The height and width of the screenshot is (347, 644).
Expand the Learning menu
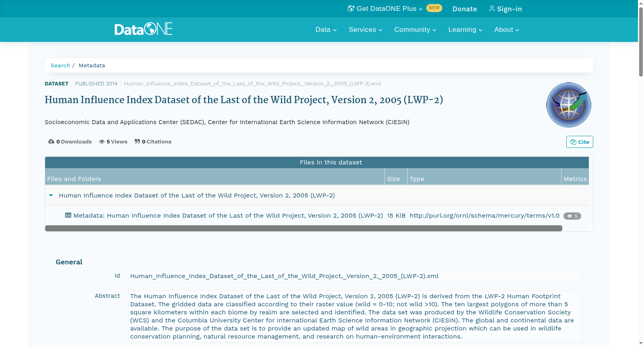coord(465,29)
